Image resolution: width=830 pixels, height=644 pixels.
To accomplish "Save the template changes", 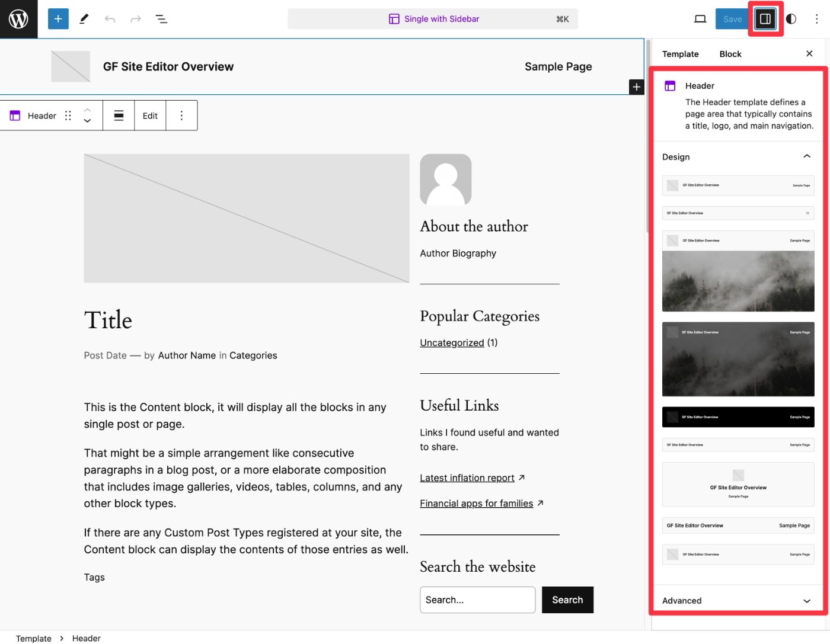I will pyautogui.click(x=732, y=19).
